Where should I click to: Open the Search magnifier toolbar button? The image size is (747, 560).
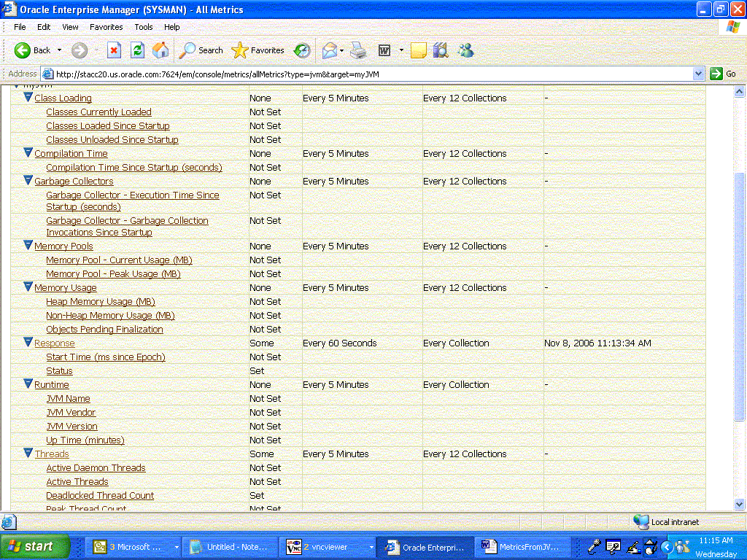[x=201, y=50]
